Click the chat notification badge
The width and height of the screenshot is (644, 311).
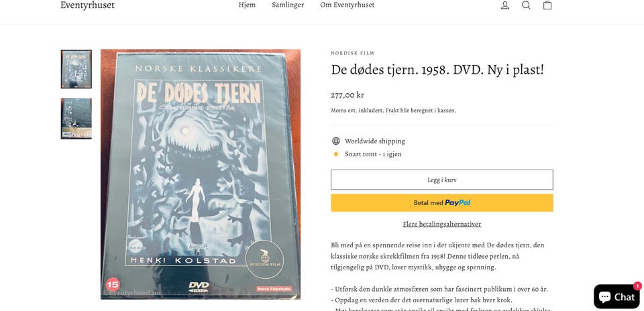(x=637, y=286)
